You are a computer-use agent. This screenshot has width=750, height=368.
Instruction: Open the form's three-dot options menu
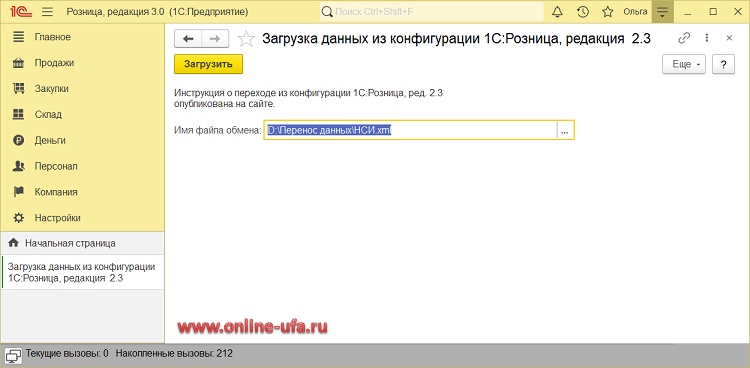click(x=706, y=38)
